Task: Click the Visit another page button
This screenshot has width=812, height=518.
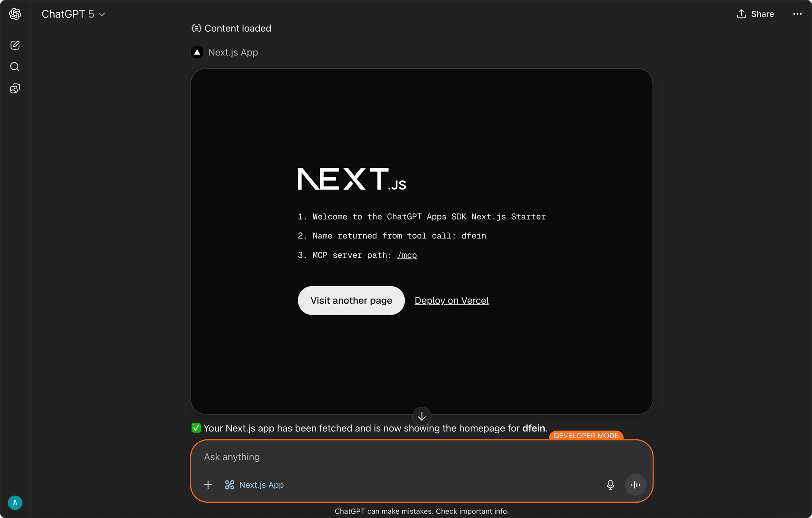Action: click(351, 300)
